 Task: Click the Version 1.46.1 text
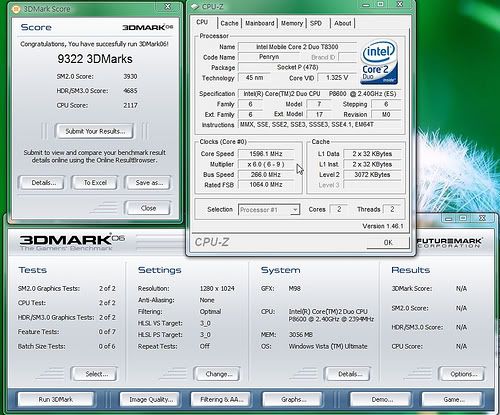pyautogui.click(x=383, y=226)
